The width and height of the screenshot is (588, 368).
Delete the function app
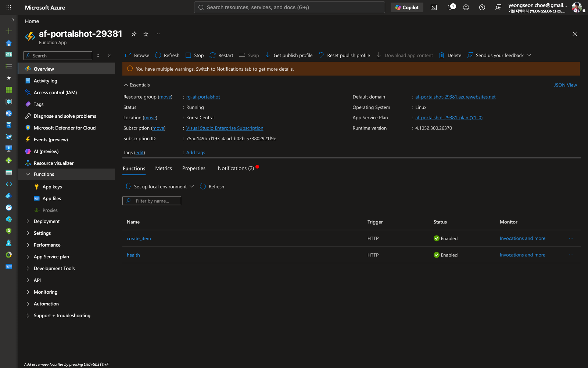click(x=450, y=55)
